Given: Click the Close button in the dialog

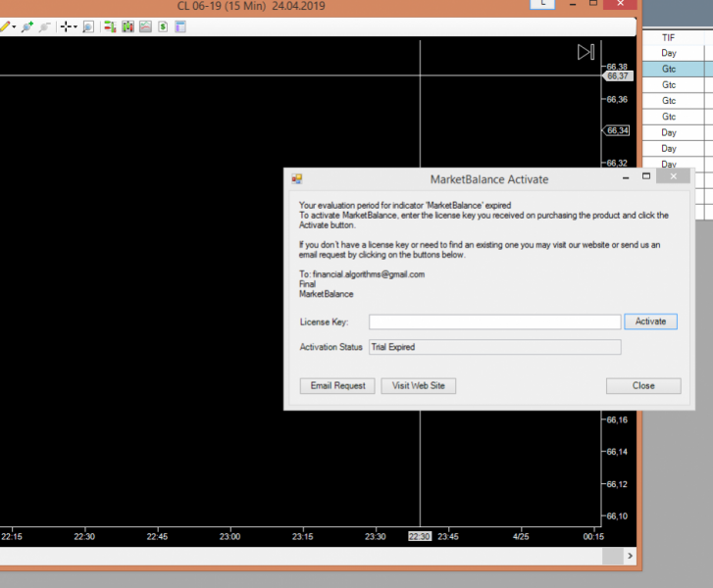Looking at the screenshot, I should click(x=643, y=386).
